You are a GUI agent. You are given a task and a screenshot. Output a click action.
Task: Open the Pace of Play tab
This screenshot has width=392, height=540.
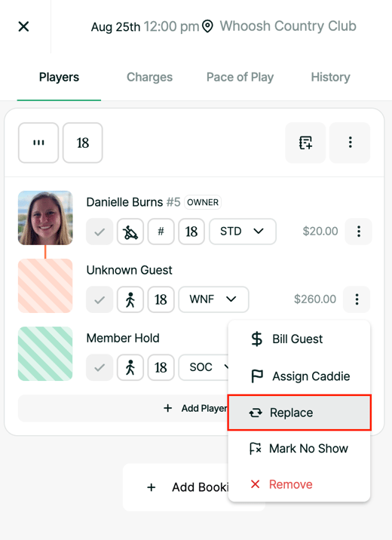pyautogui.click(x=240, y=77)
